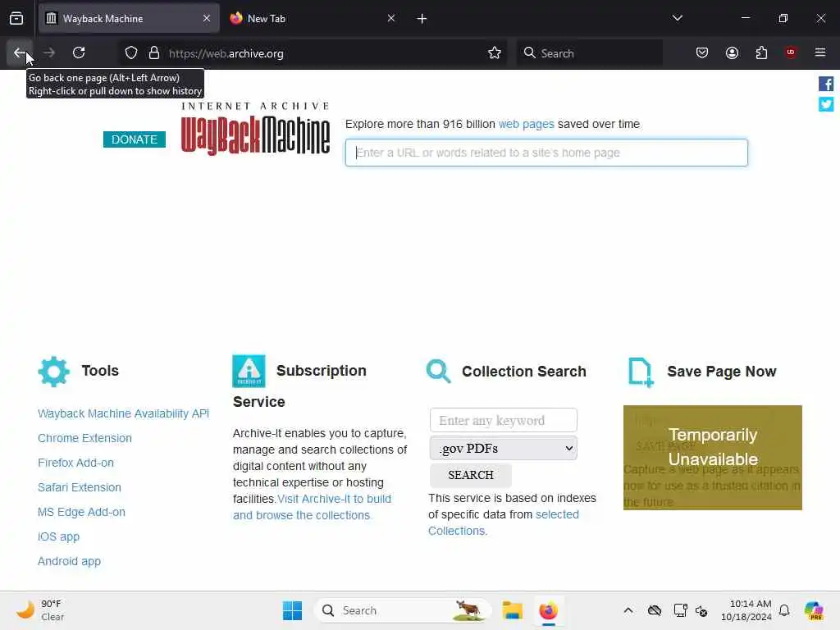Switch to the Wayback Machine tab
Viewport: 840px width, 630px height.
(129, 19)
